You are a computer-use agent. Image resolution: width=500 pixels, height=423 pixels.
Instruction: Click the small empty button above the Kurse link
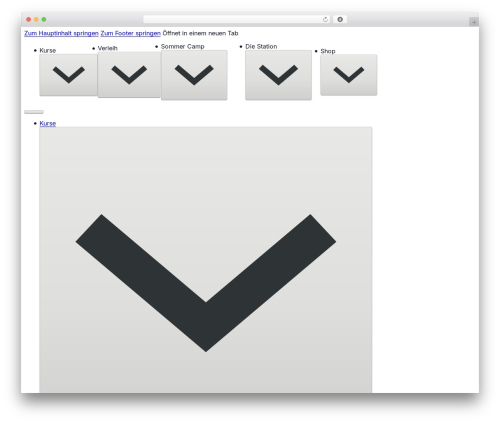click(x=34, y=112)
